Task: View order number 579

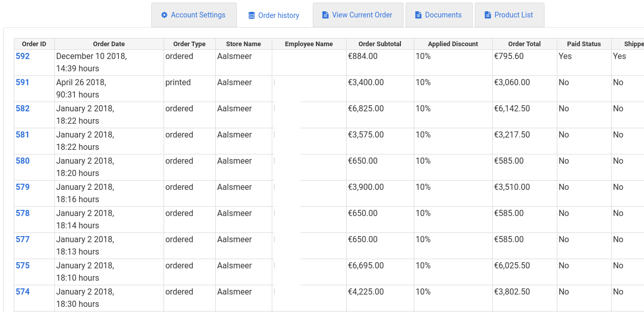Action: click(23, 187)
